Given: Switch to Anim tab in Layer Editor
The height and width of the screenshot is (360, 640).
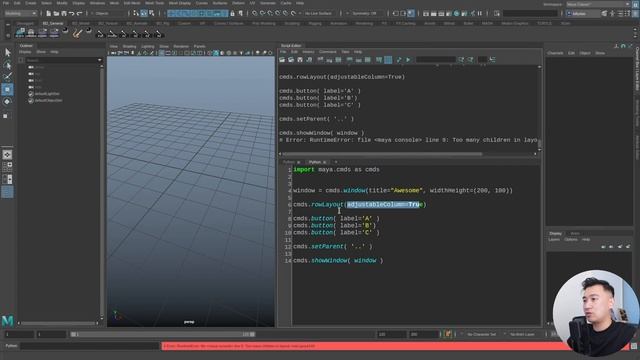Looking at the screenshot, I should tap(575, 233).
